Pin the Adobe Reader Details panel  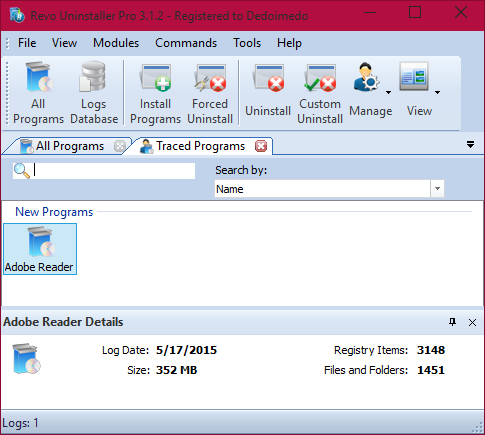[x=452, y=322]
